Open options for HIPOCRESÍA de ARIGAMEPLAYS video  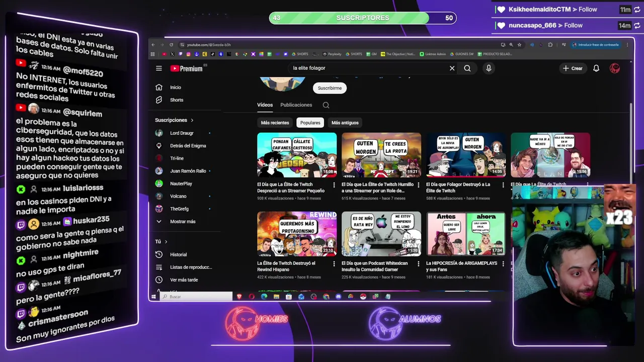(x=503, y=264)
